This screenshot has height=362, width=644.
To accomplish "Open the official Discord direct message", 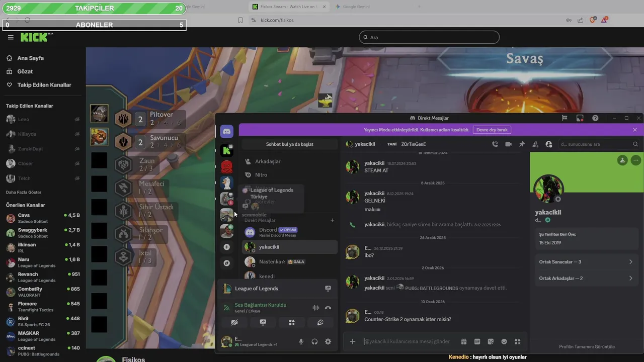I will tap(290, 232).
